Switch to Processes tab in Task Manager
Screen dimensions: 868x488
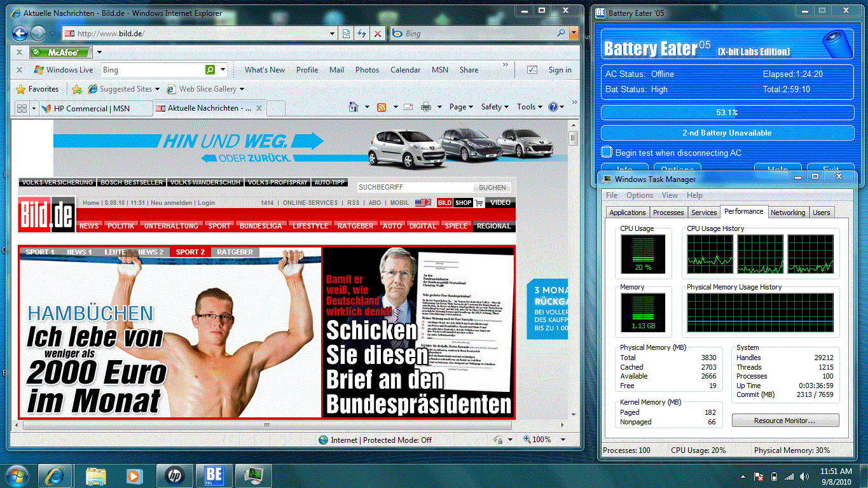pyautogui.click(x=668, y=213)
